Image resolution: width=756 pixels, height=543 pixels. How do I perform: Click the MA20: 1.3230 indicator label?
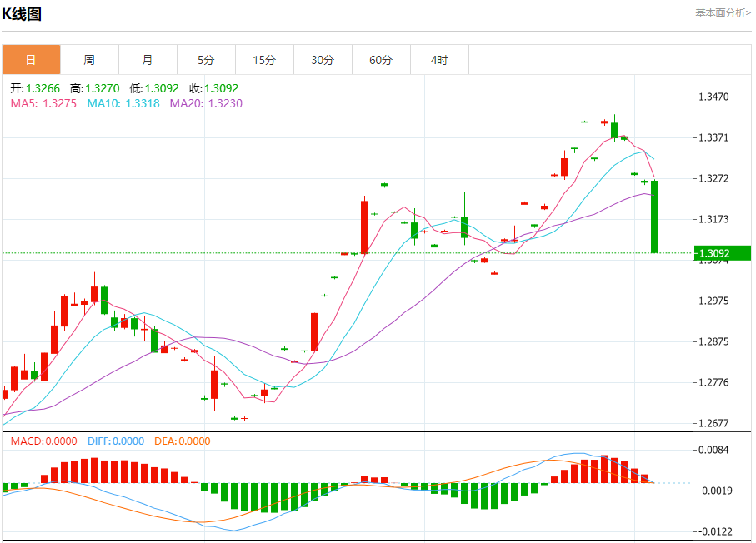click(x=206, y=103)
